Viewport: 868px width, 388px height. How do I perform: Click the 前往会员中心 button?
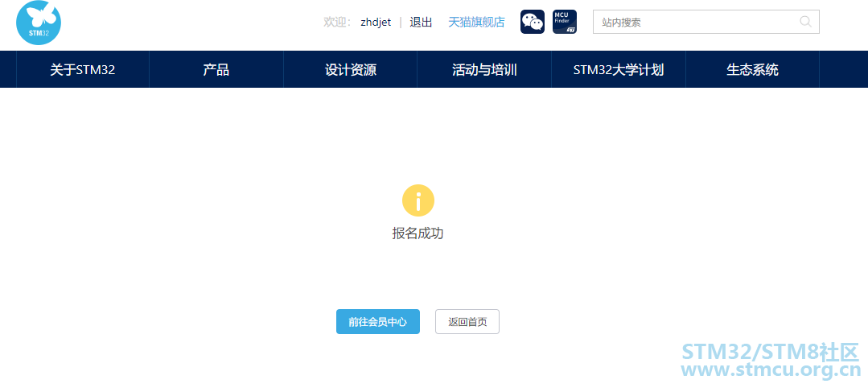click(378, 321)
